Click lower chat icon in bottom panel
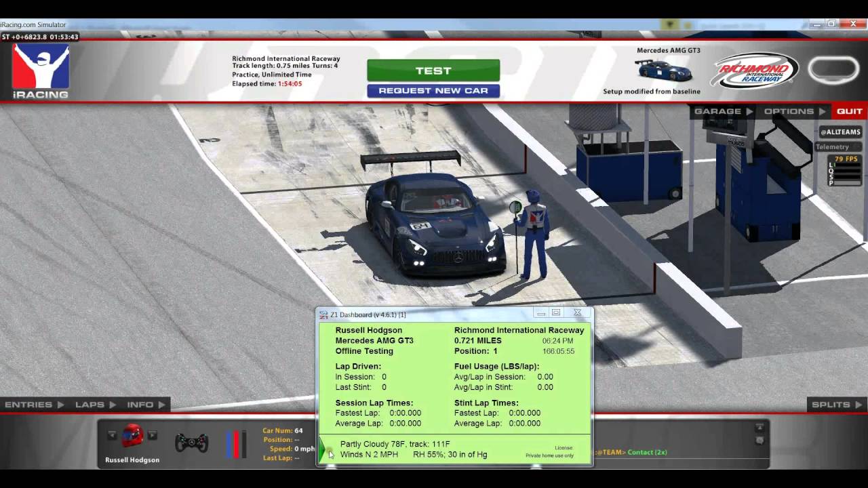 tap(759, 440)
